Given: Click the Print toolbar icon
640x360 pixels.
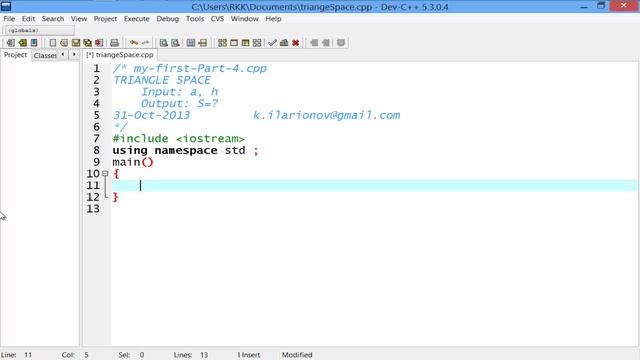Looking at the screenshot, I should tap(115, 42).
